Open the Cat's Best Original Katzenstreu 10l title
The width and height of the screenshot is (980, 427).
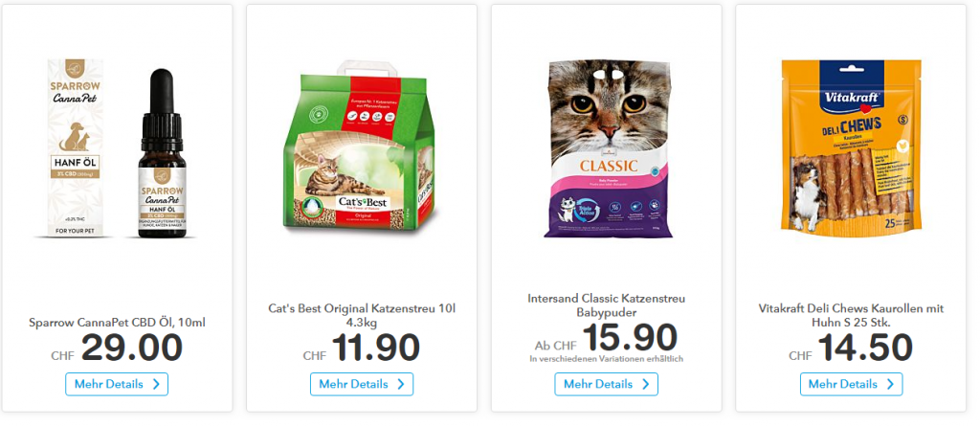click(x=362, y=315)
